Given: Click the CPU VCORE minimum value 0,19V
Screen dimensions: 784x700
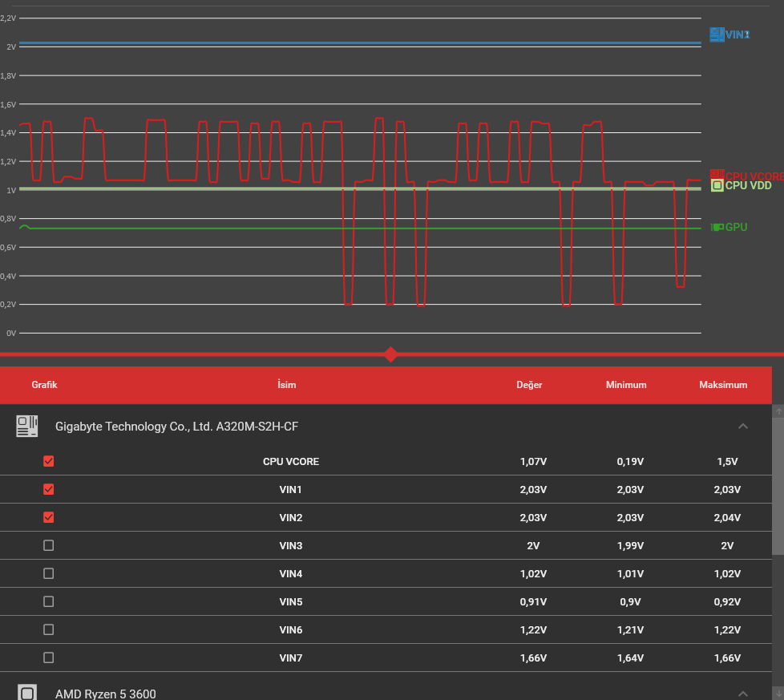Looking at the screenshot, I should [630, 462].
